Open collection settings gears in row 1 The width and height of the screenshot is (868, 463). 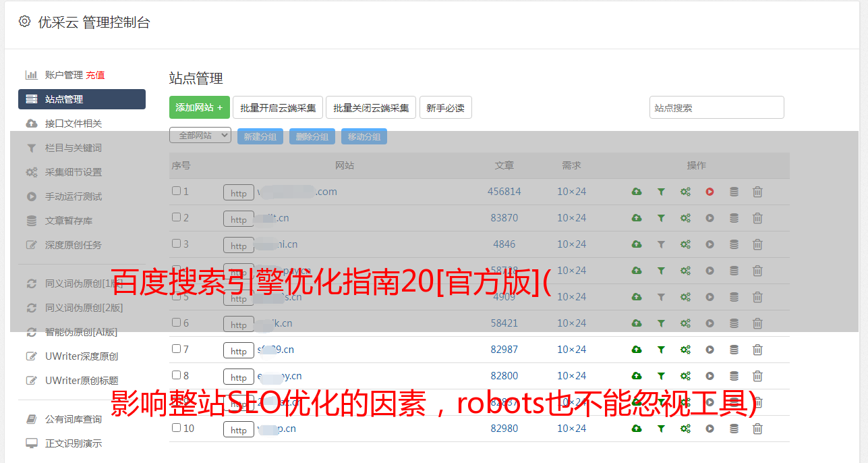pos(685,192)
